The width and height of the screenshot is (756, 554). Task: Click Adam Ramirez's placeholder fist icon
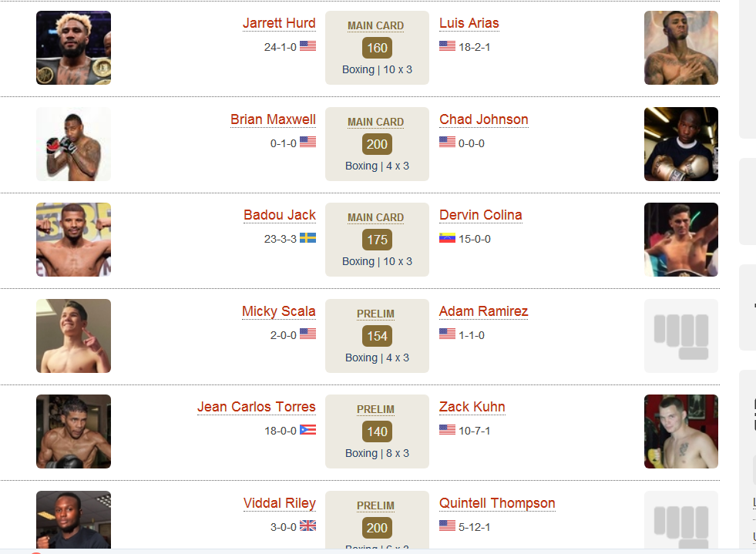(680, 336)
